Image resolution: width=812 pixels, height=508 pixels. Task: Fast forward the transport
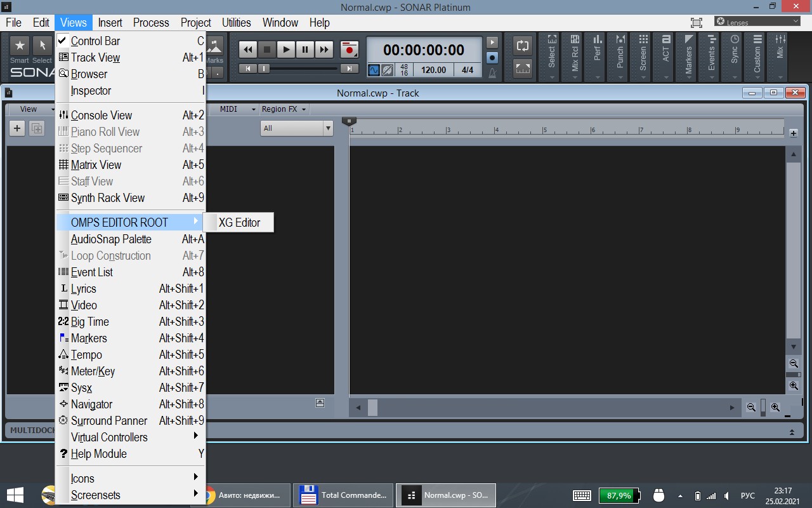tap(324, 49)
